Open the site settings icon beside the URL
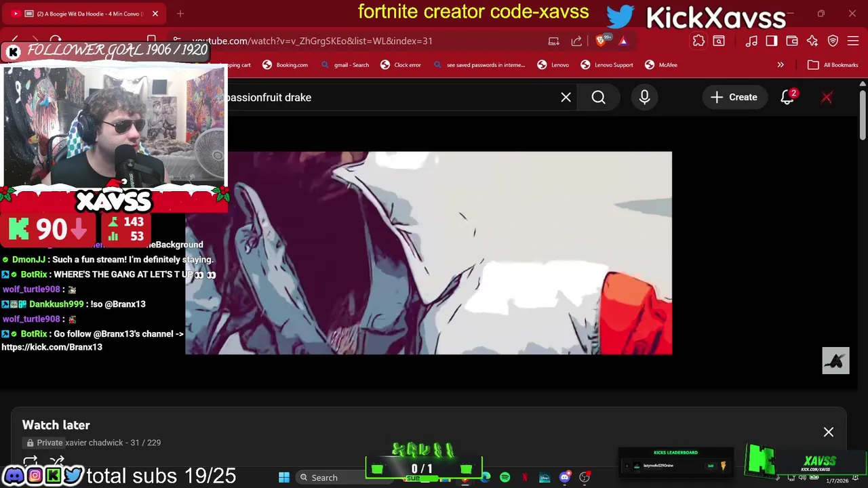 176,41
